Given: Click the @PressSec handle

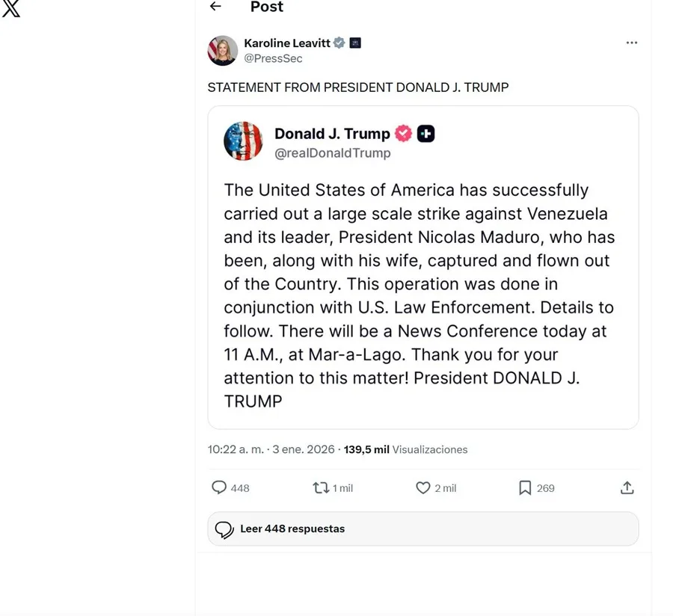Looking at the screenshot, I should [x=273, y=58].
